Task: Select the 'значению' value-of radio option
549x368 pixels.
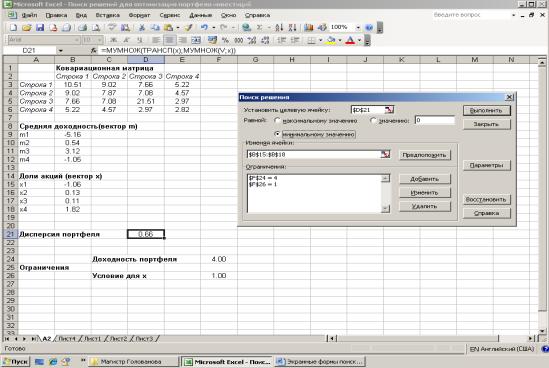Action: (373, 120)
